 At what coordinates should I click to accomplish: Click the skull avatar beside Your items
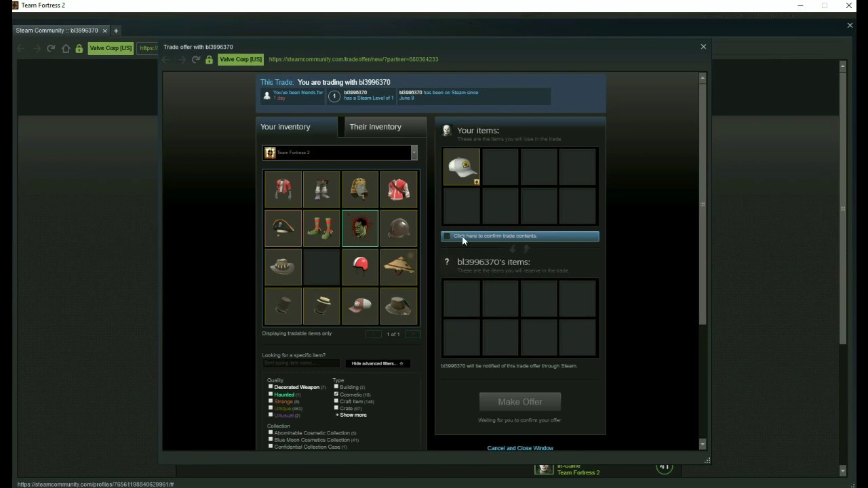447,130
